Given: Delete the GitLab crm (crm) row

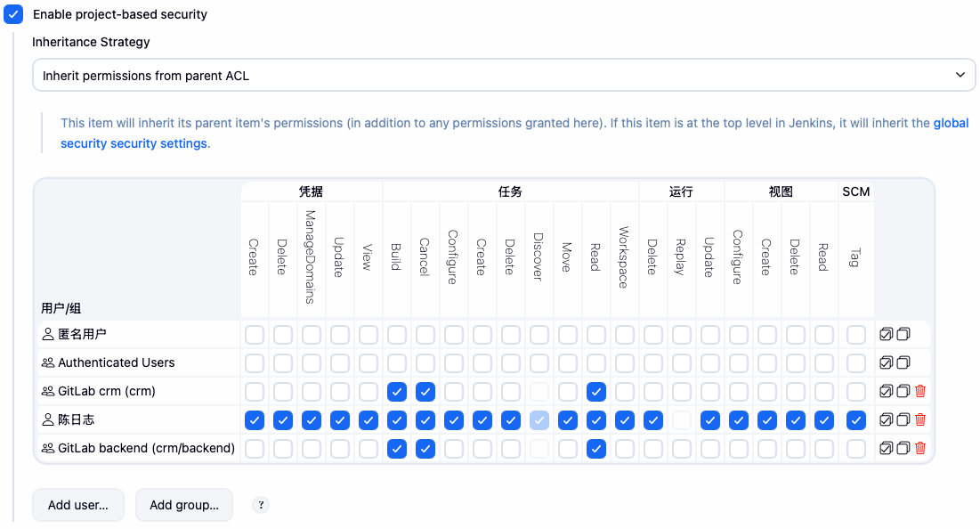Looking at the screenshot, I should (x=920, y=392).
